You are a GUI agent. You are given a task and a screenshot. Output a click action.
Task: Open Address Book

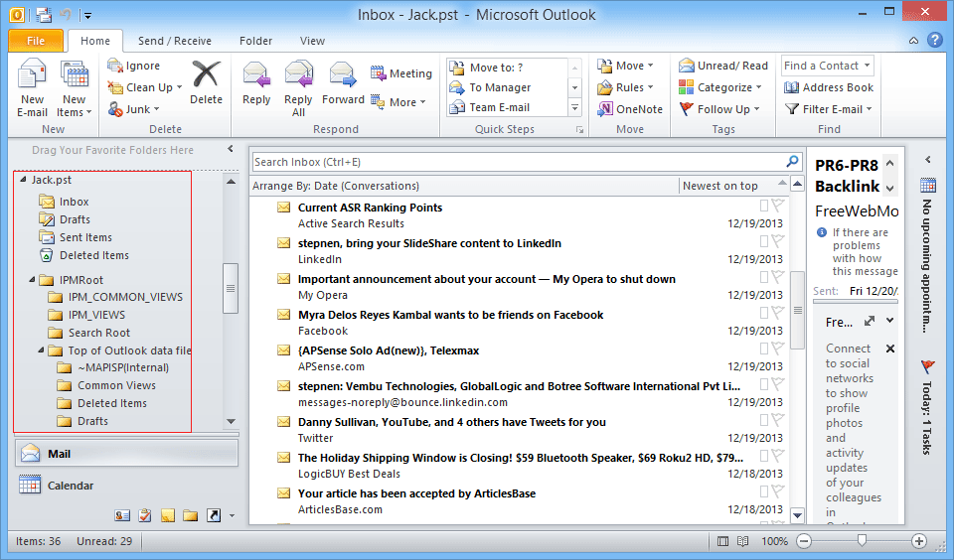[x=829, y=87]
